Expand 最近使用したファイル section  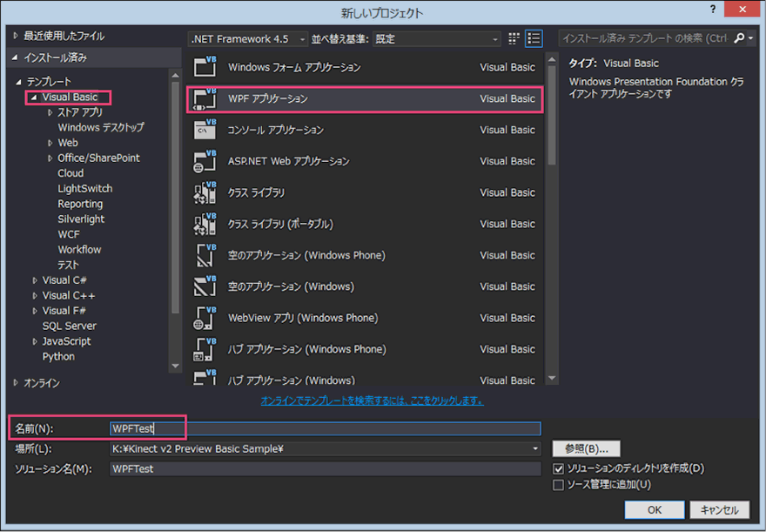(x=15, y=36)
